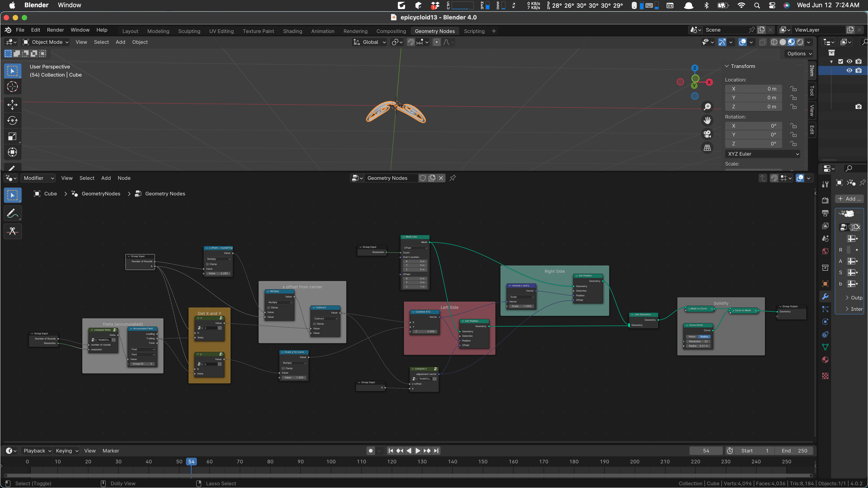
Task: Click the pan view hand icon
Action: pos(707,120)
